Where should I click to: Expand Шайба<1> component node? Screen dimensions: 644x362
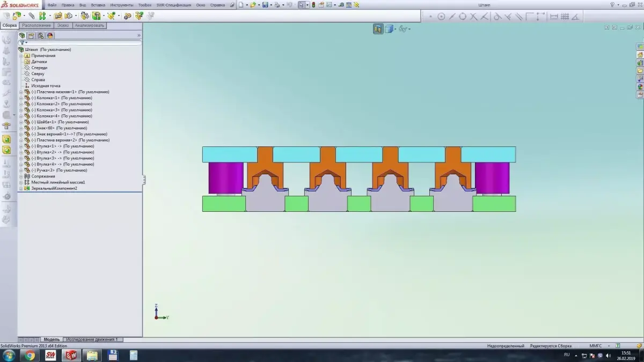click(x=21, y=122)
